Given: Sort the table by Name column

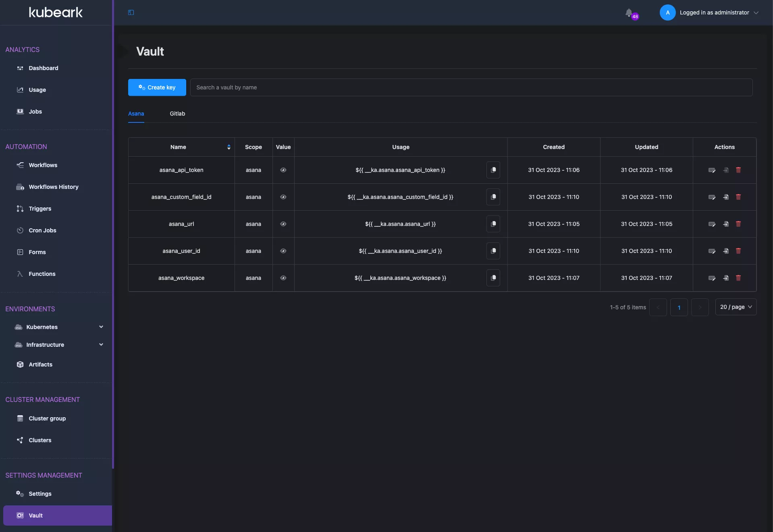Looking at the screenshot, I should point(229,147).
